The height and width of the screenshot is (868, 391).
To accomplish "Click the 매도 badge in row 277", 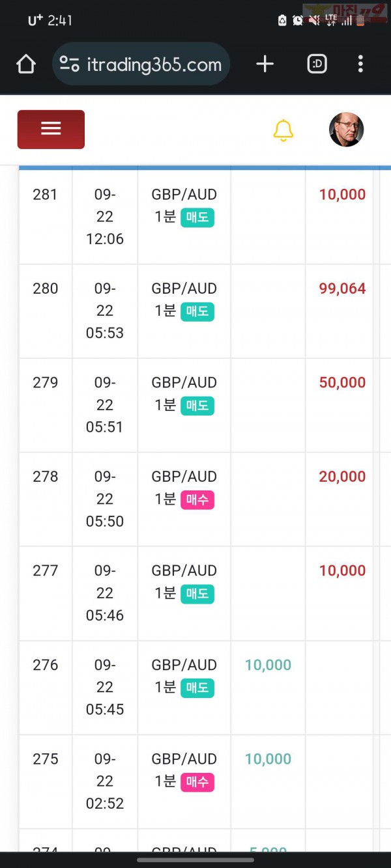I will coord(197,594).
